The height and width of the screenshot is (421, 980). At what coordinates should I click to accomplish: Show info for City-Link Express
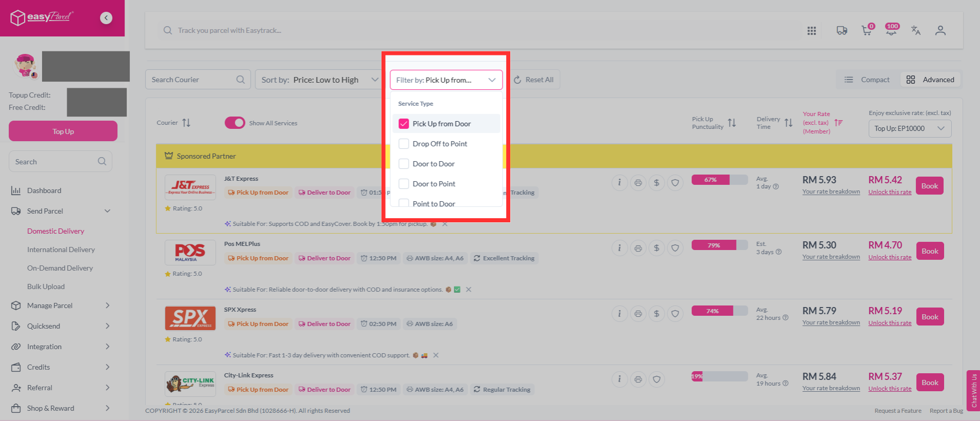619,379
